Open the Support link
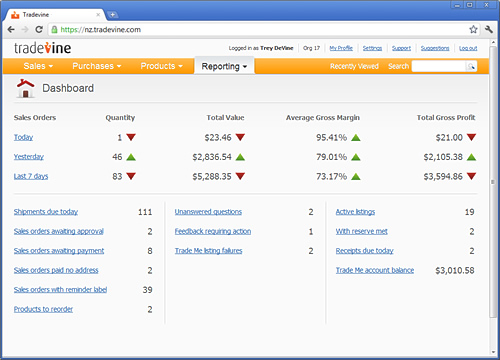This screenshot has width=500, height=360. click(x=401, y=48)
